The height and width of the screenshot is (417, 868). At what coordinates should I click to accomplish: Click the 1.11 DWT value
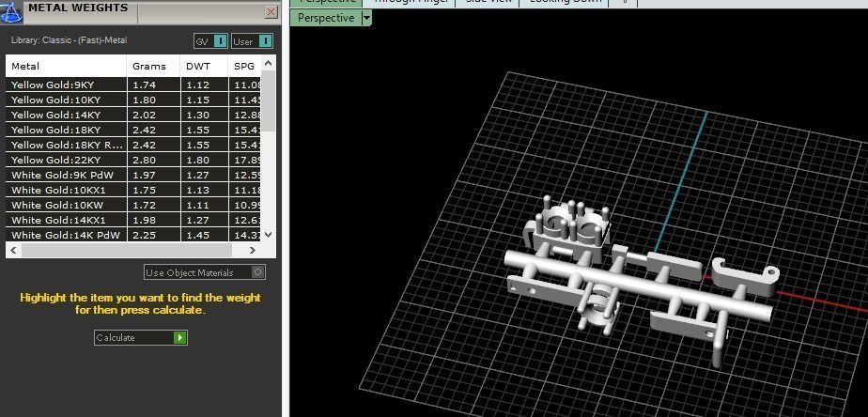pos(197,205)
